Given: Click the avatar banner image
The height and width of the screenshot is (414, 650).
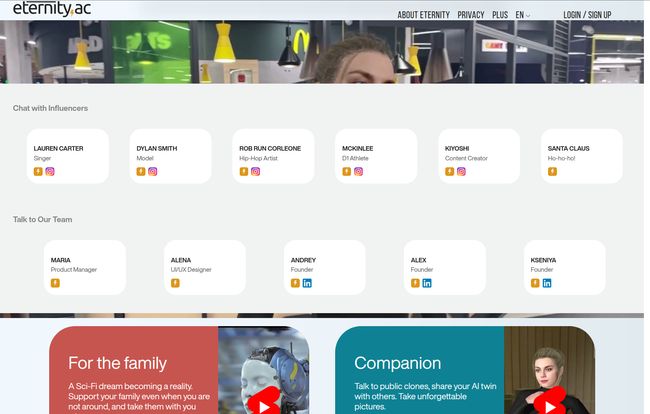Looking at the screenshot, I should click(322, 52).
